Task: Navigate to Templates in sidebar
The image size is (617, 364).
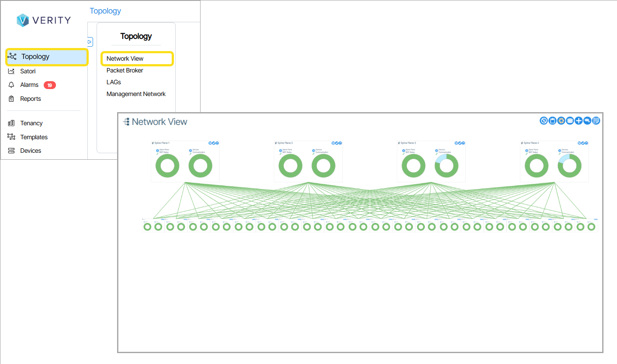Action: 34,137
